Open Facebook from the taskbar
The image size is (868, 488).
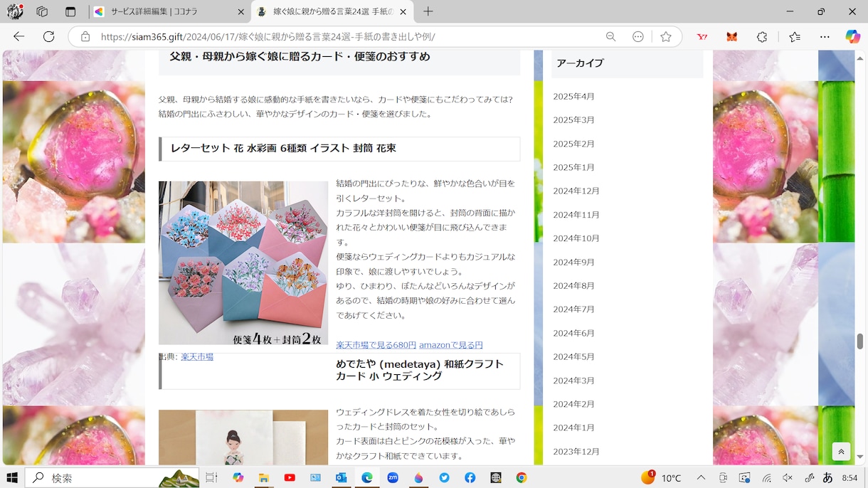point(470,478)
